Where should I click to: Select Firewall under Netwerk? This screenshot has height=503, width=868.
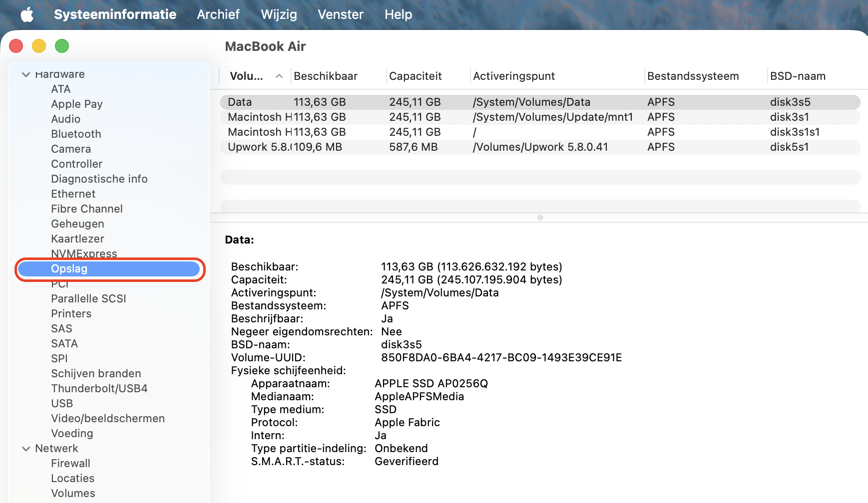tap(70, 463)
